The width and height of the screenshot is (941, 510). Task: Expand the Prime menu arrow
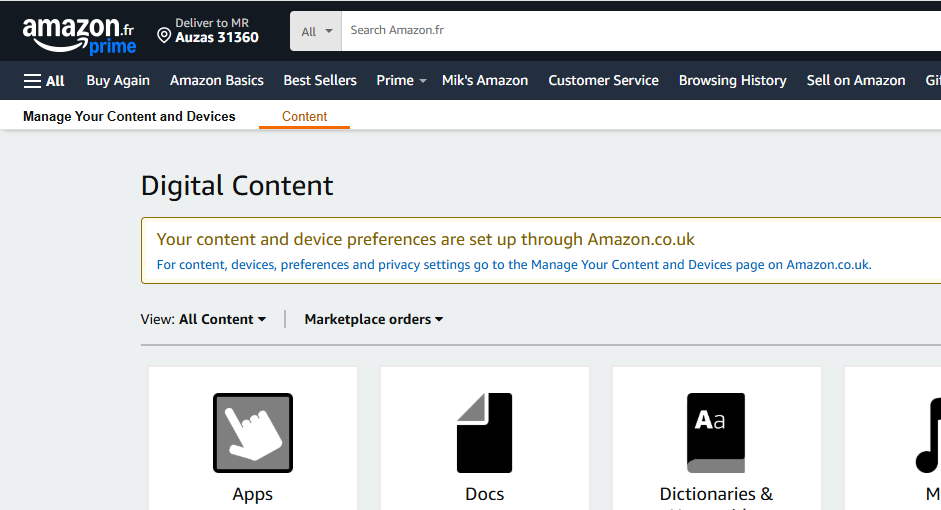tap(423, 81)
